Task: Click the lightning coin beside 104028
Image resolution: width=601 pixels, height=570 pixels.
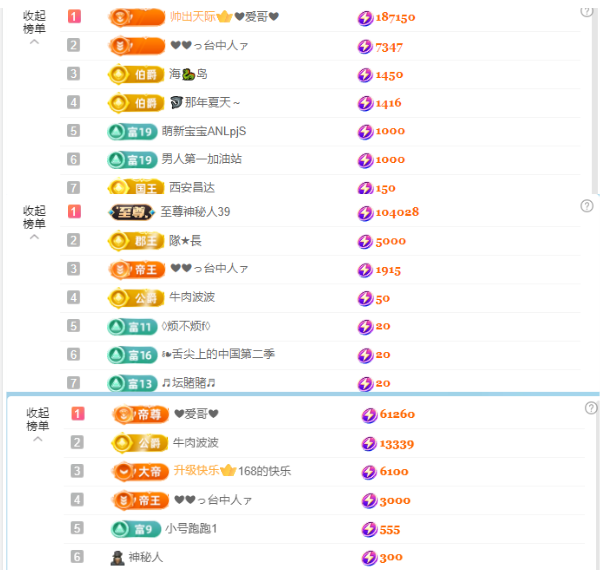Action: [x=365, y=213]
